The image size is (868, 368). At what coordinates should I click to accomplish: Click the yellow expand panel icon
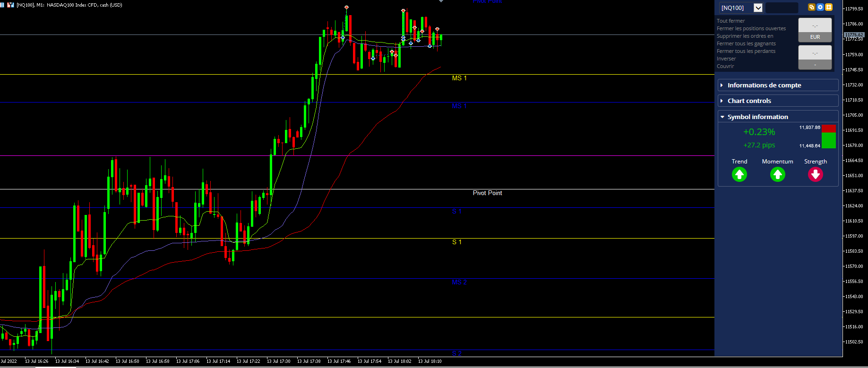(x=829, y=7)
